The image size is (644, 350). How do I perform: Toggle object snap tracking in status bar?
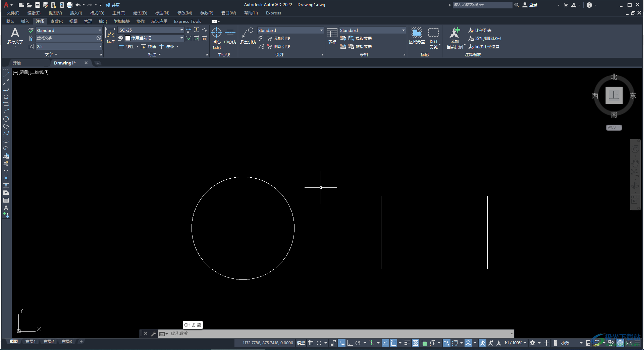(385, 343)
